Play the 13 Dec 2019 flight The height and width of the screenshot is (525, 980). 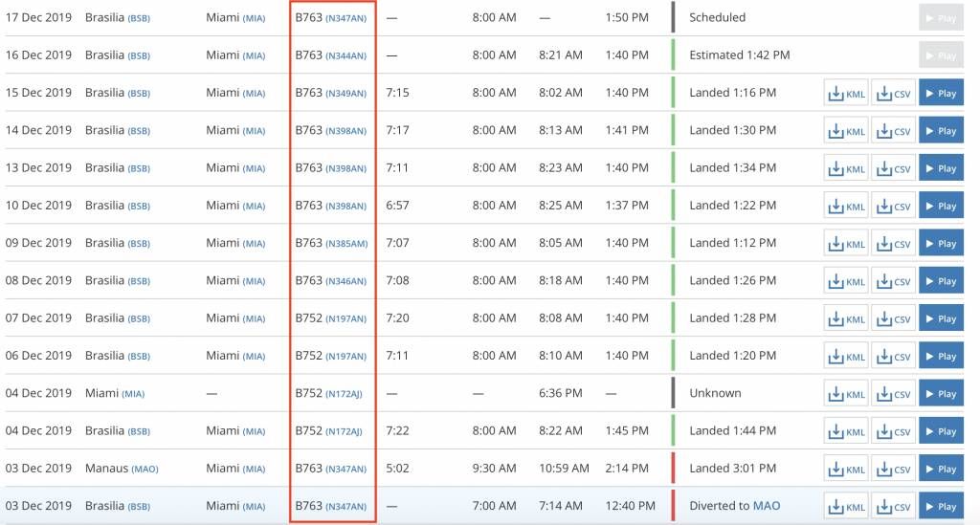(x=942, y=168)
